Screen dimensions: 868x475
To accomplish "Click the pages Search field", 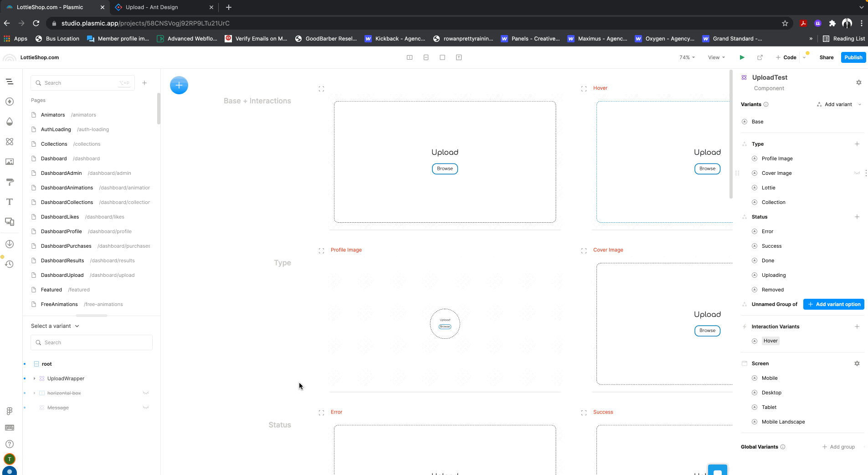I will tap(82, 83).
